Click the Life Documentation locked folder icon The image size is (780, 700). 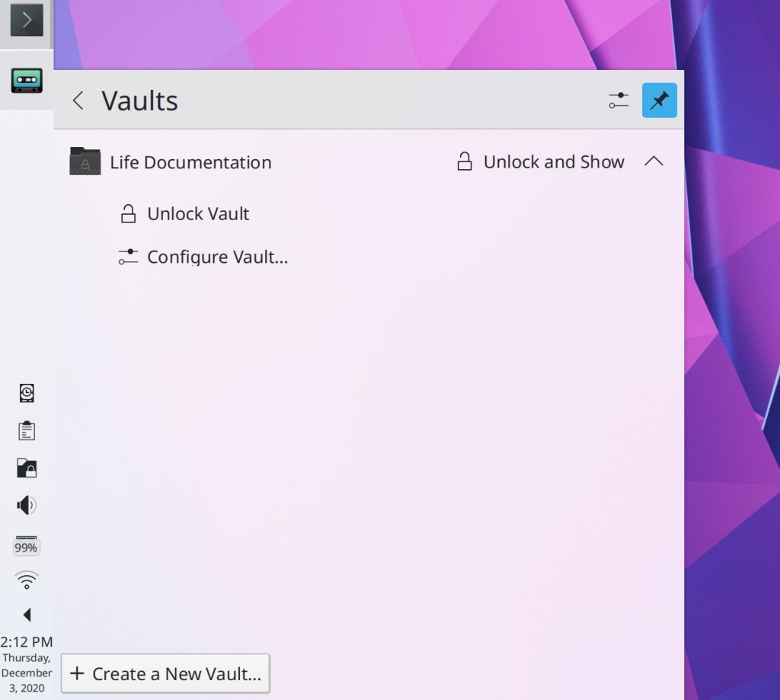pos(85,161)
